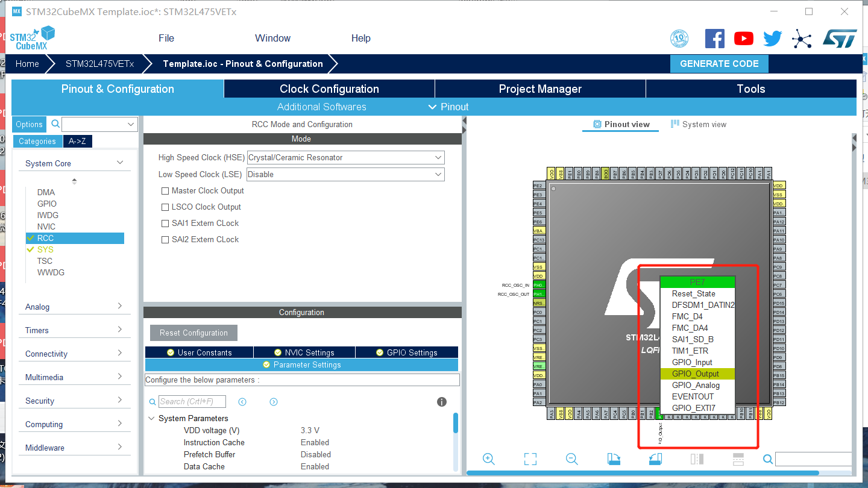Open Low Speed Clock (LSE) dropdown

tap(345, 174)
